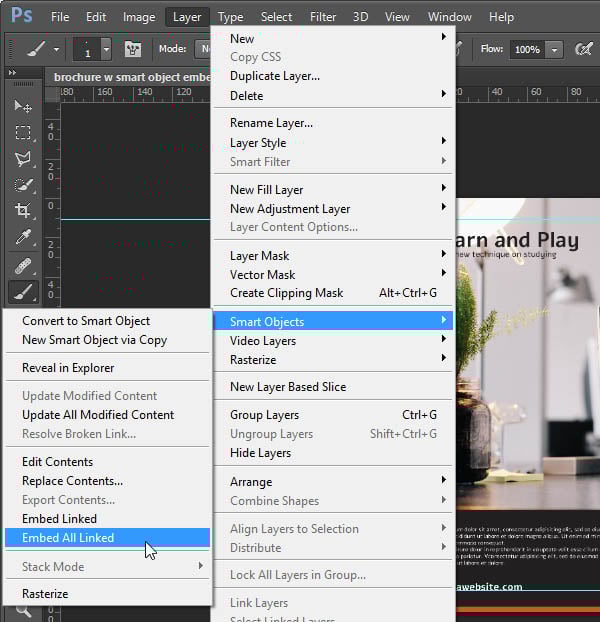The height and width of the screenshot is (622, 600).
Task: Click the 'arn and Play' heading on canvas
Action: [517, 240]
